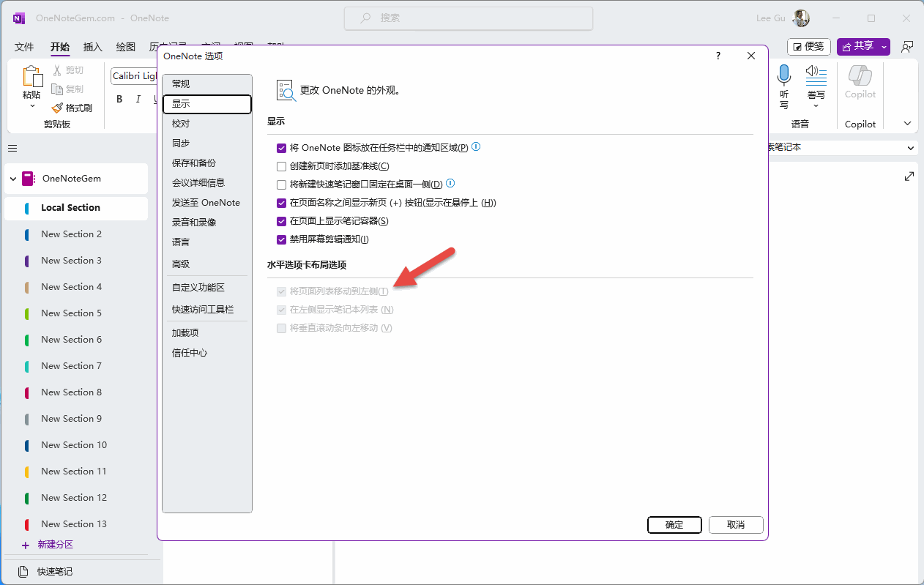Toggle Italic formatting
The width and height of the screenshot is (924, 585).
pyautogui.click(x=138, y=100)
